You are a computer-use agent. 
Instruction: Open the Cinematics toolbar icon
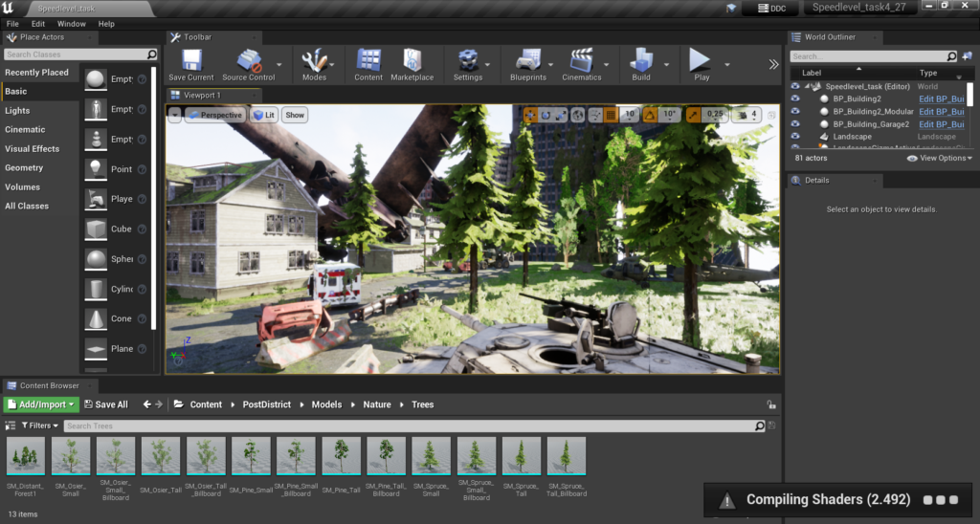point(581,62)
